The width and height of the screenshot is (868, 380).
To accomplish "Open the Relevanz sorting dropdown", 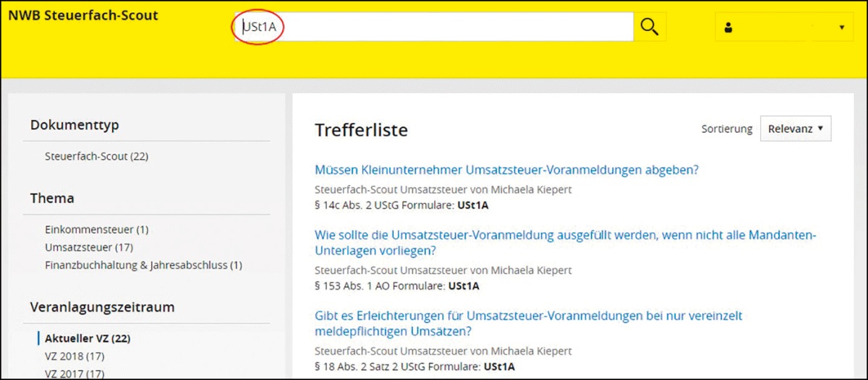I will click(795, 129).
